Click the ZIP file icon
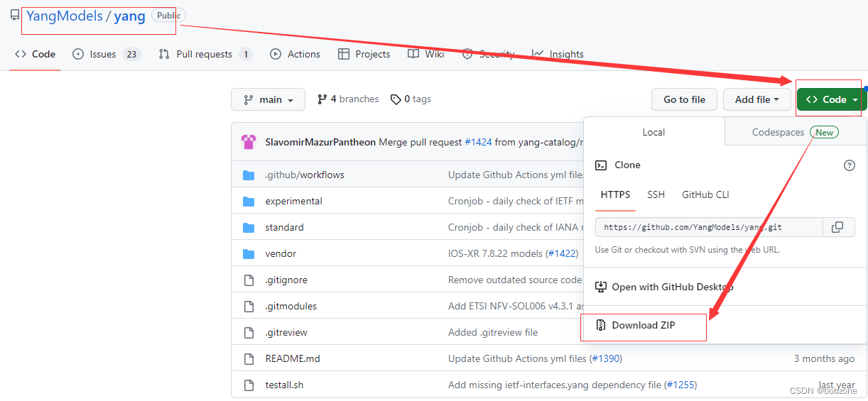 (x=601, y=325)
